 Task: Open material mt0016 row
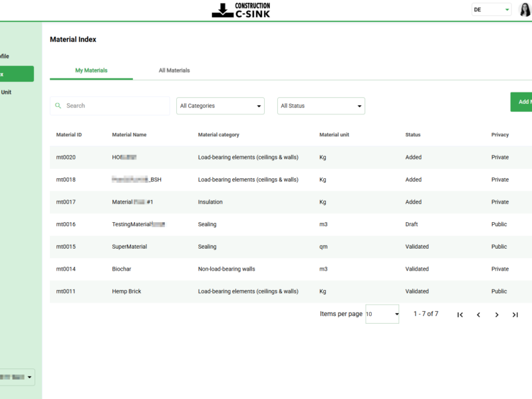pos(291,225)
